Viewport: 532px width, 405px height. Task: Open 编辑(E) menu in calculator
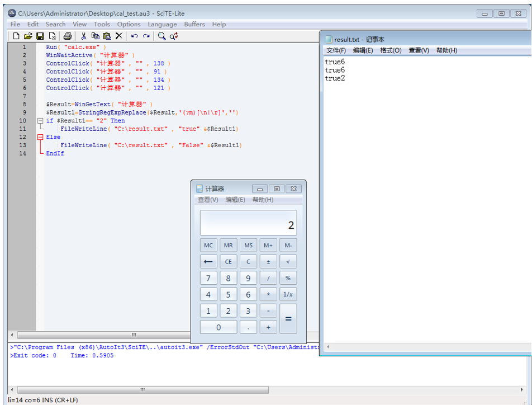tap(235, 200)
